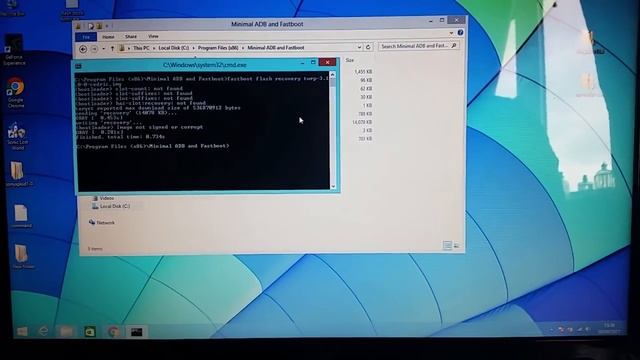Open the Windows Start button

(x=22, y=331)
